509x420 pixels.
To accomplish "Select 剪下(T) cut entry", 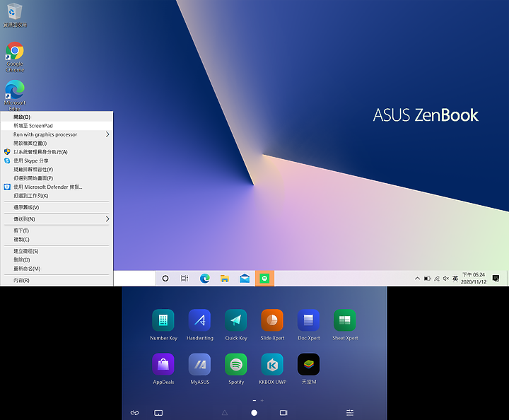I will 57,231.
